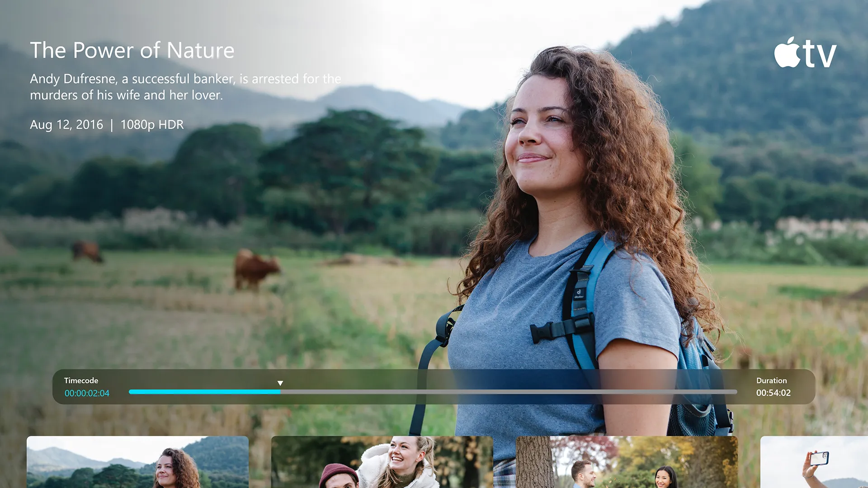Click the playhead triangle marker on timeline
868x488 pixels.
tap(280, 383)
